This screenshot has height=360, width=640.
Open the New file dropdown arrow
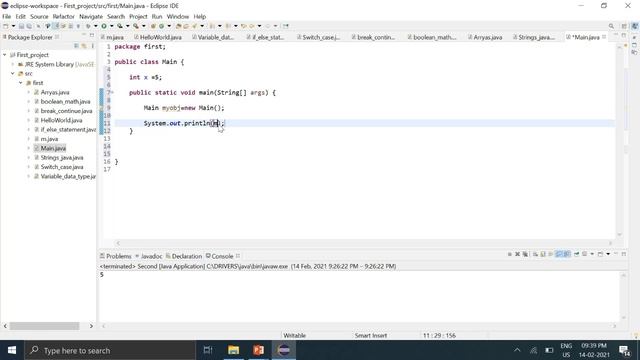point(13,26)
